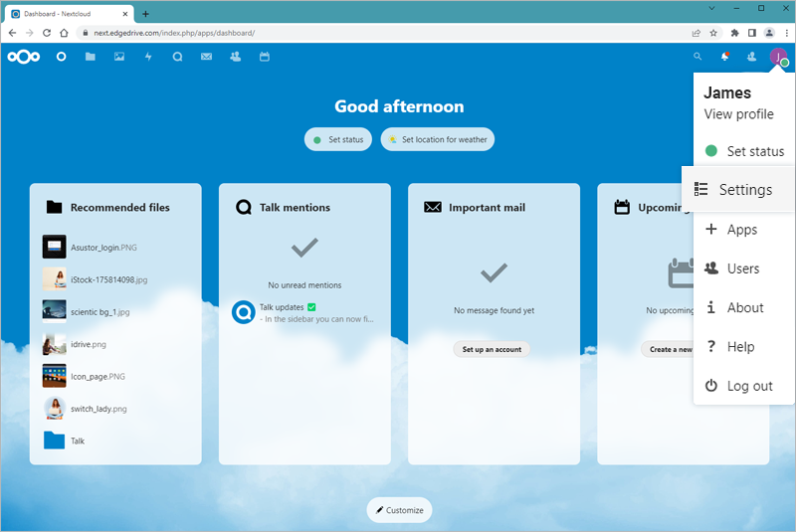Close the Dashboard - Nextcloud tab
Image resolution: width=796 pixels, height=532 pixels.
coord(125,14)
